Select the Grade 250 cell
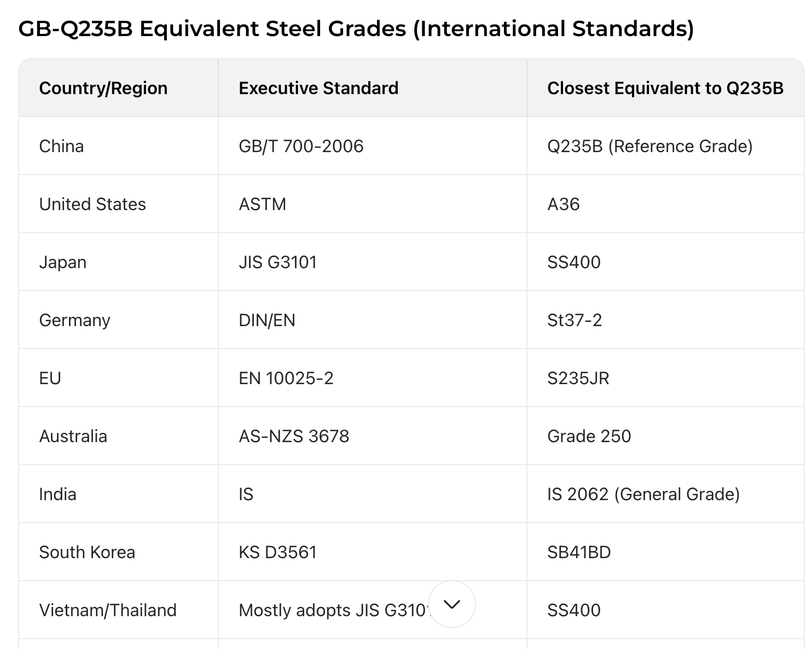The image size is (812, 649). coord(589,436)
